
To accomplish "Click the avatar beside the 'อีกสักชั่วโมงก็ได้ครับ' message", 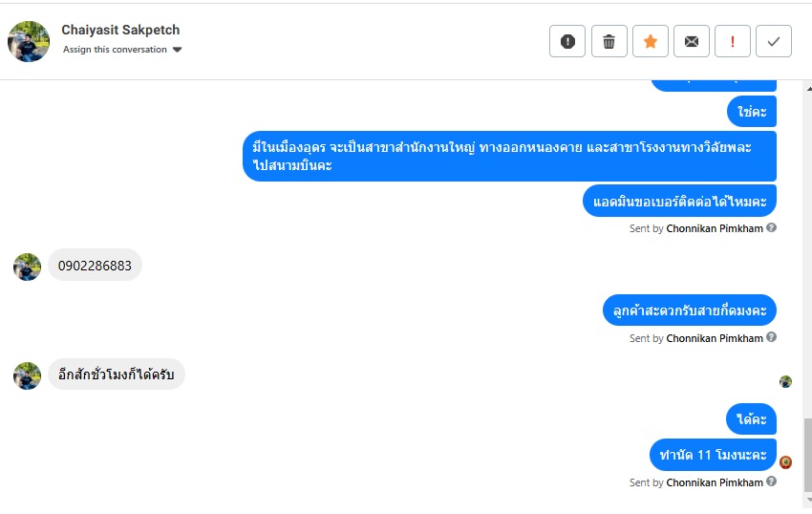I will (x=28, y=375).
